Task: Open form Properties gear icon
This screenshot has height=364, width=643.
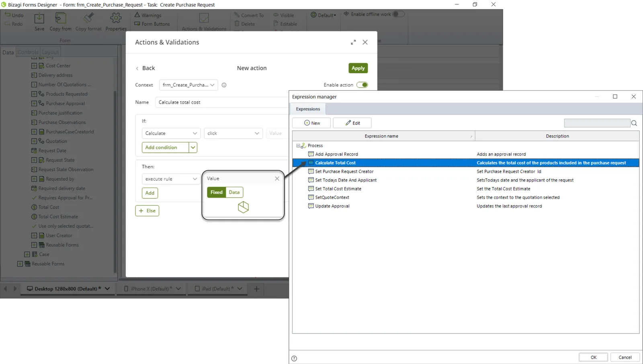Action: 116,18
